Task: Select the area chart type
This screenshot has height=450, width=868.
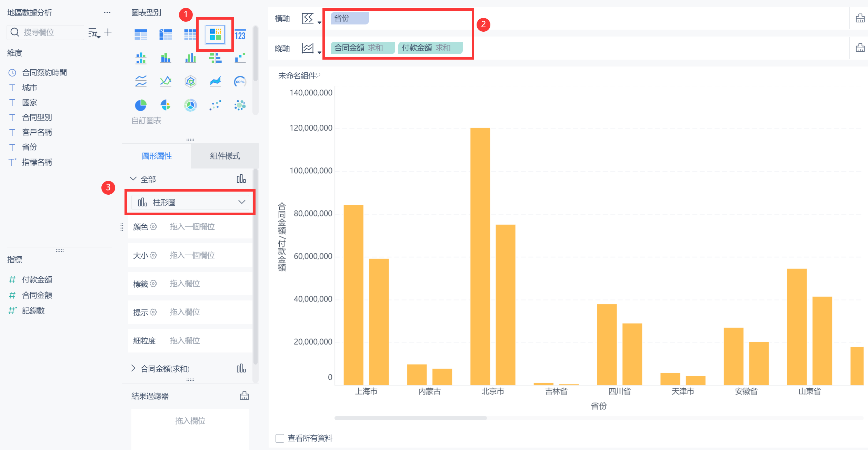Action: pos(215,82)
